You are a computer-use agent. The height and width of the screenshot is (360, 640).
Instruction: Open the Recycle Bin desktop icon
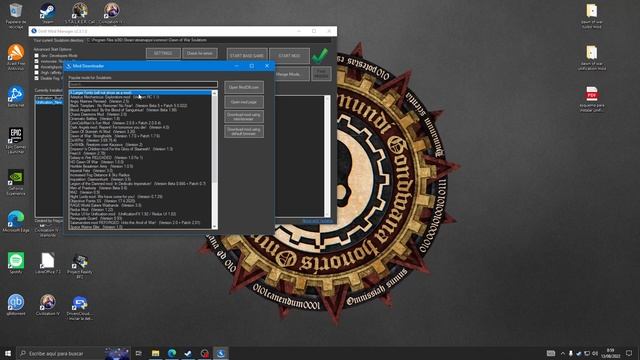(x=16, y=16)
